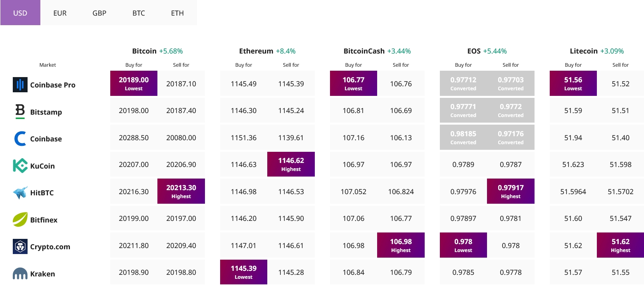Open the HitBTC market link

pyautogui.click(x=42, y=193)
